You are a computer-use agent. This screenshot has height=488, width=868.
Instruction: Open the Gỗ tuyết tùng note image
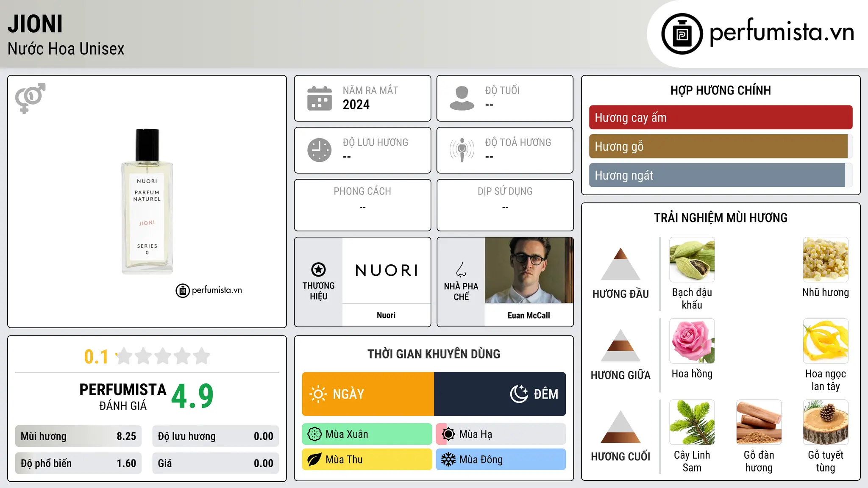(826, 422)
